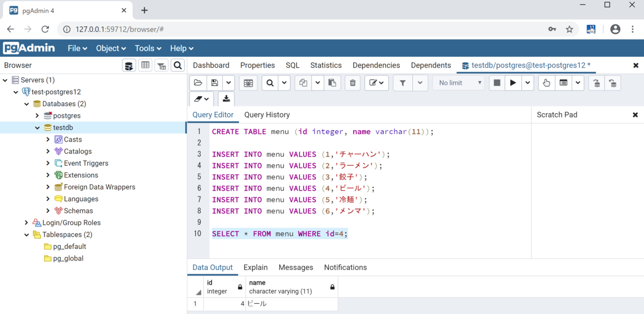Open the No limit rows combo box
Viewport: 644px width, 314px height.
[x=459, y=83]
